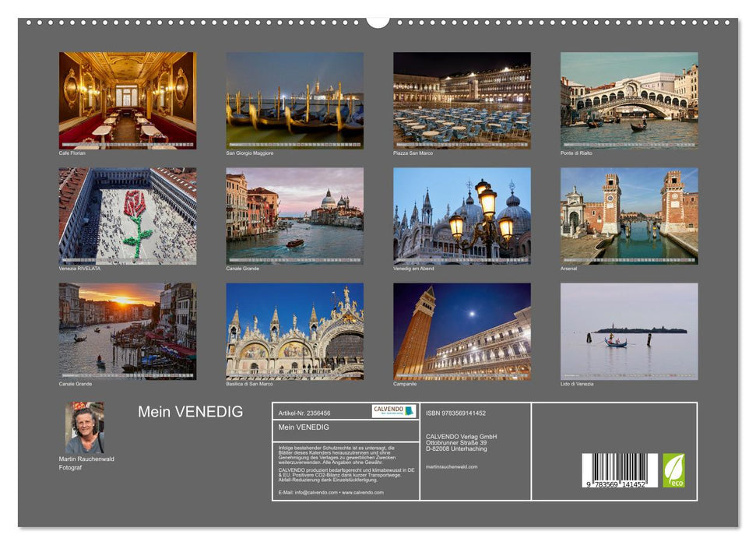This screenshot has height=545, width=756.
Task: Click 'Mein VENEDIG' inside the info box
Action: [304, 427]
